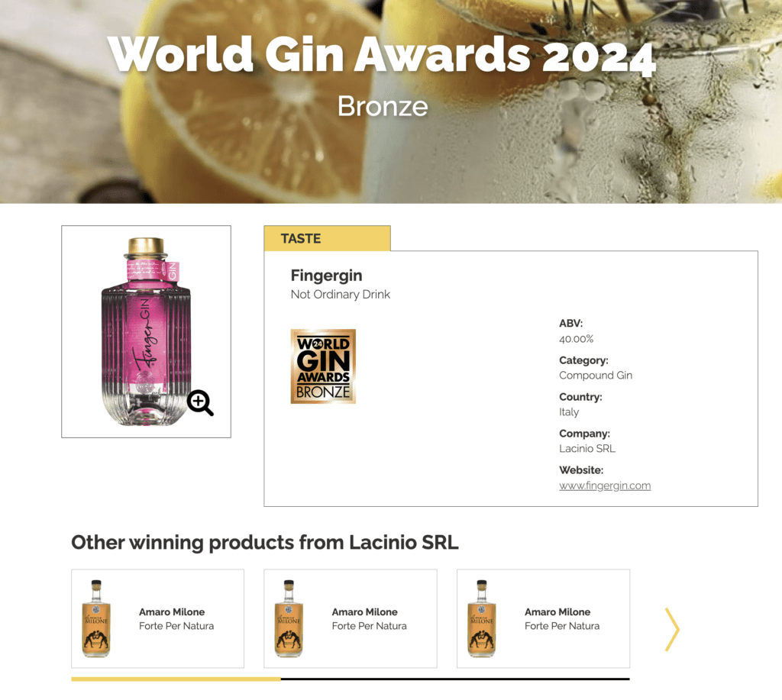Click the yellow carousel progress bar segment
Screen dimensions: 782x700
tap(176, 679)
